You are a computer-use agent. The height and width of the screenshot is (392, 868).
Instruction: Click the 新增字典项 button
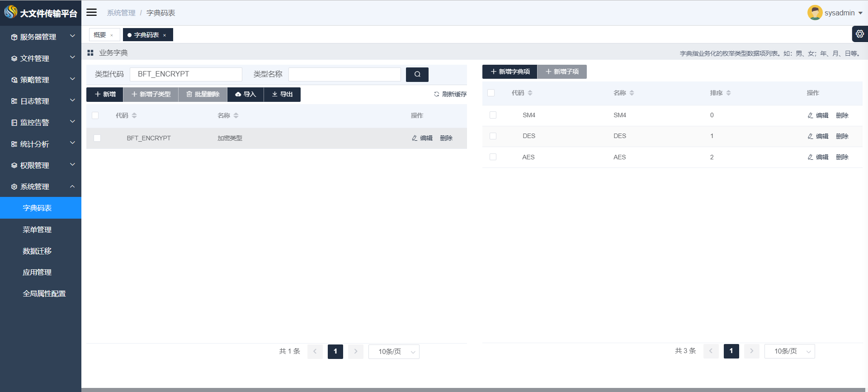click(509, 72)
